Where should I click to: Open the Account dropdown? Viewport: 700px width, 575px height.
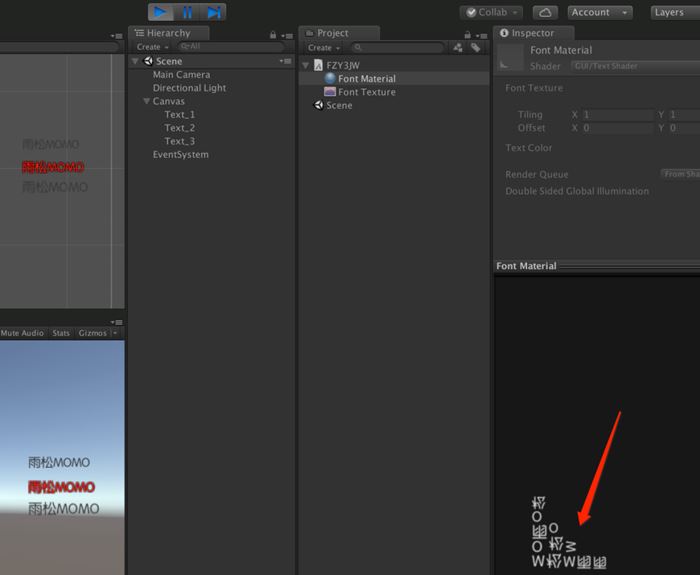(599, 12)
